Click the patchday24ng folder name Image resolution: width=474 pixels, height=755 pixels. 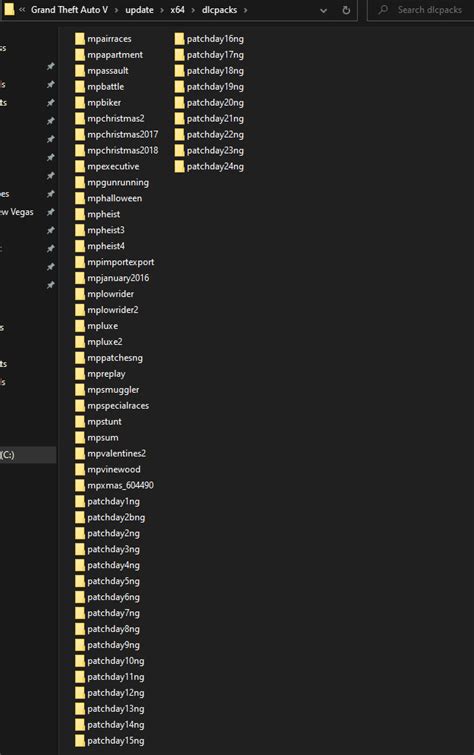point(215,166)
